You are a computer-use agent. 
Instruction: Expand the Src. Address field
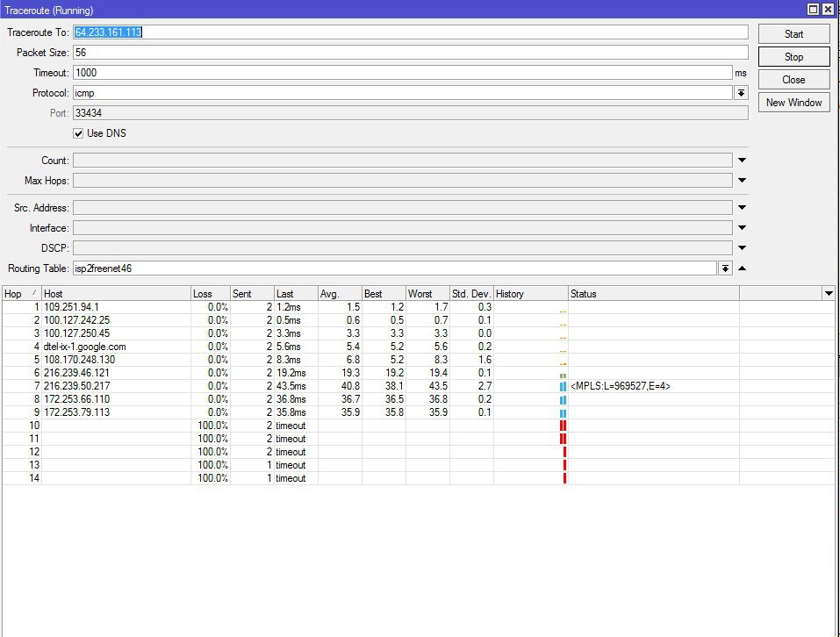click(742, 208)
